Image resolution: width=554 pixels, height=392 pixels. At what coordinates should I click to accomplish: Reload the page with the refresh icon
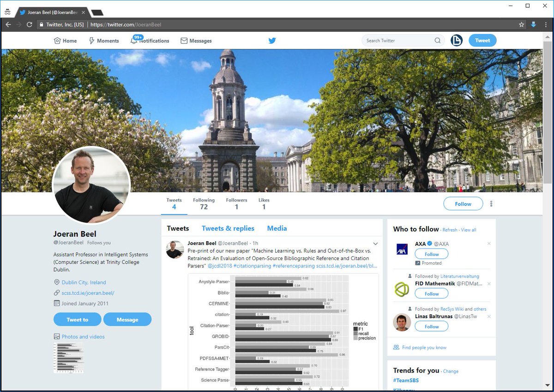click(x=30, y=24)
